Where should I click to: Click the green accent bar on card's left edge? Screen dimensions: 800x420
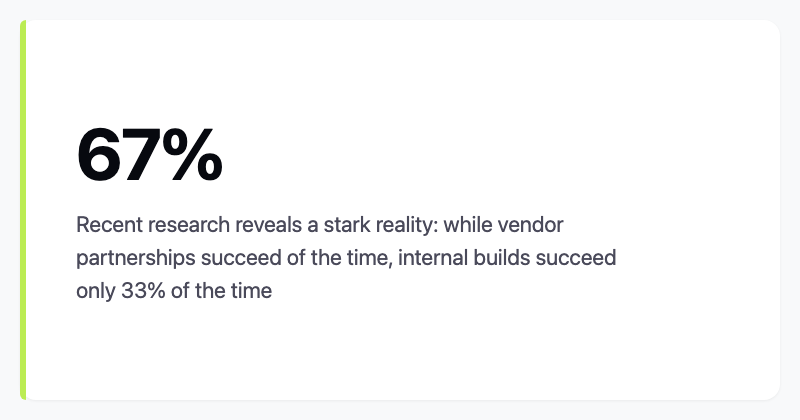23,210
